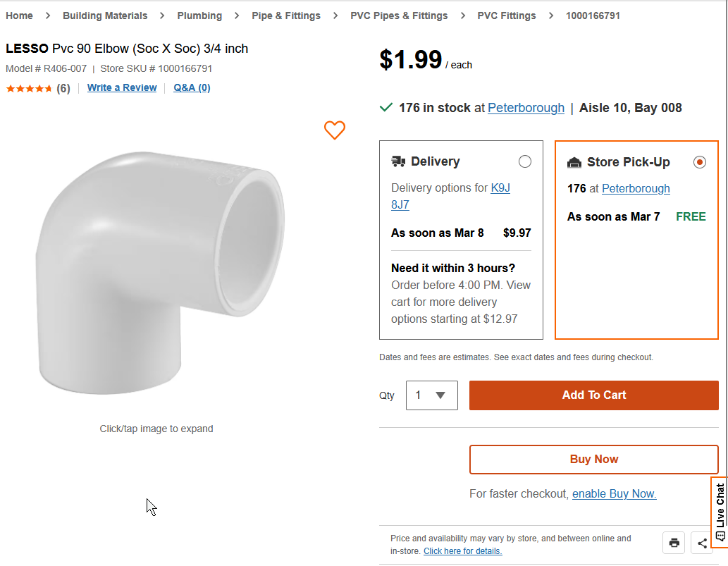Click the delivery truck icon
728x566 pixels.
point(398,161)
